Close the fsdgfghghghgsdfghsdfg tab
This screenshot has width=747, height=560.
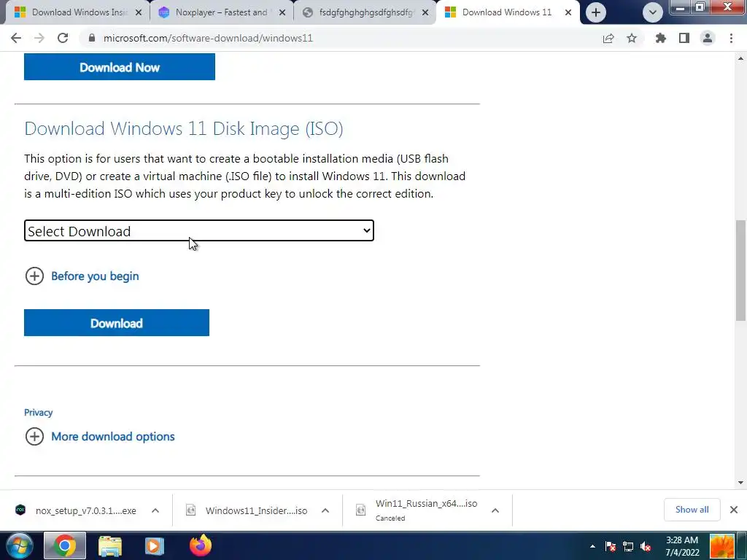pyautogui.click(x=425, y=13)
